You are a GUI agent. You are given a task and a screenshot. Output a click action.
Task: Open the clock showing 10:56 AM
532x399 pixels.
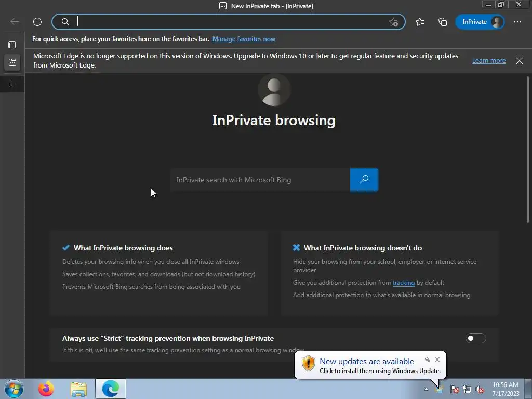pyautogui.click(x=506, y=389)
